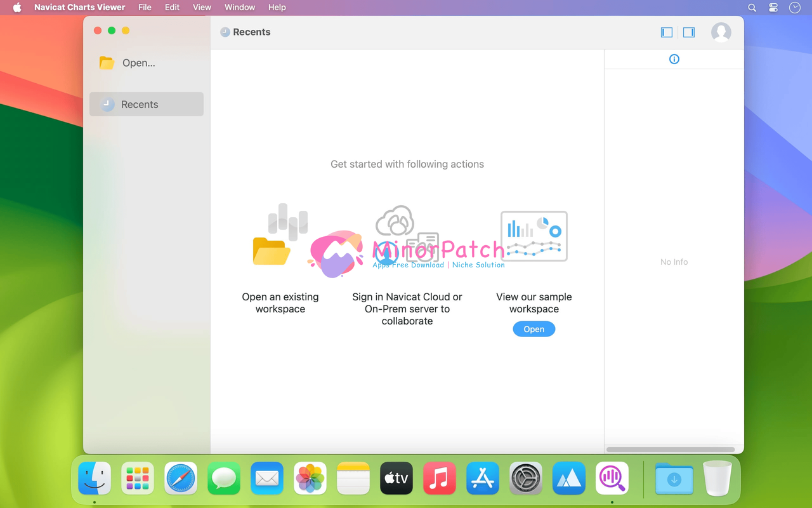Click Navicat Charts Viewer icon in Dock
This screenshot has width=812, height=508.
coord(612,478)
